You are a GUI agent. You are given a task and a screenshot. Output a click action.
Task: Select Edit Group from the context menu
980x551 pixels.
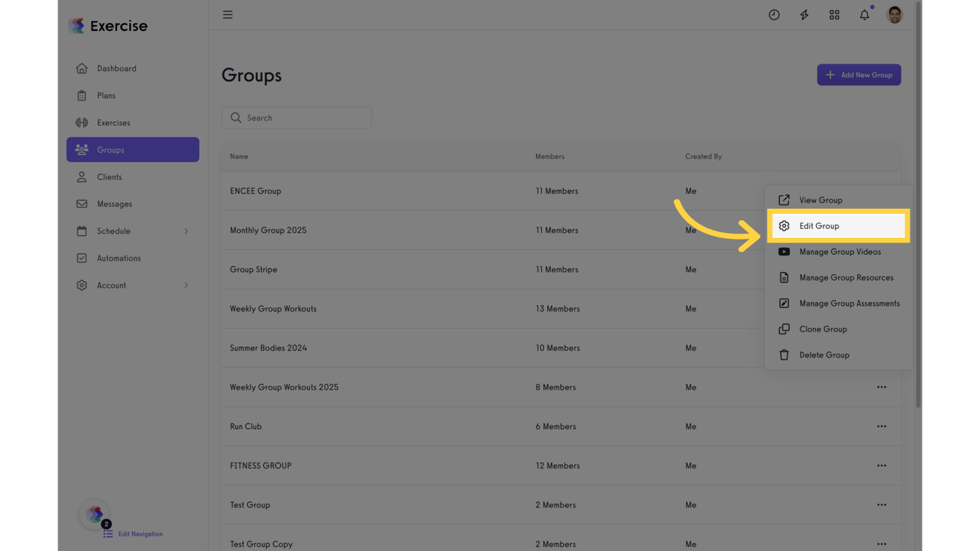point(819,226)
